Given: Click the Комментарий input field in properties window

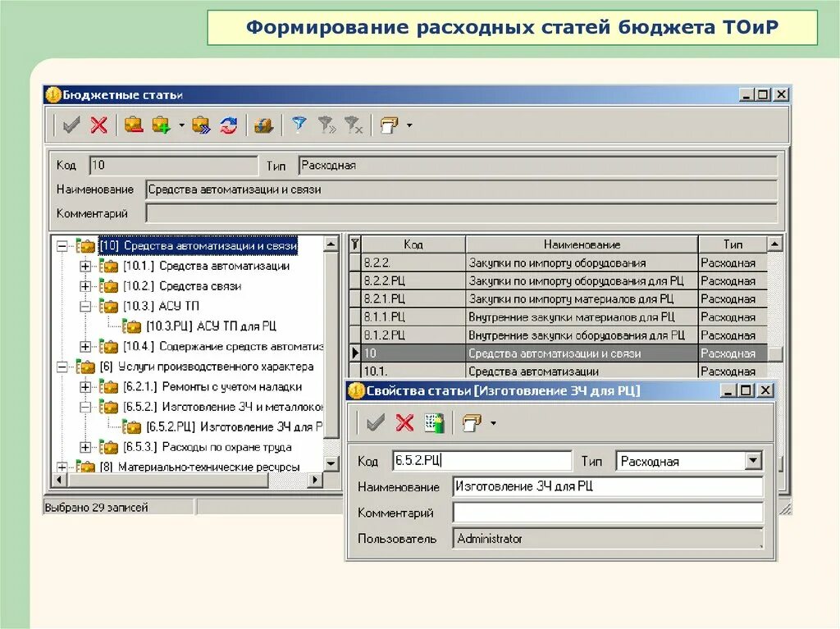Looking at the screenshot, I should 607,513.
